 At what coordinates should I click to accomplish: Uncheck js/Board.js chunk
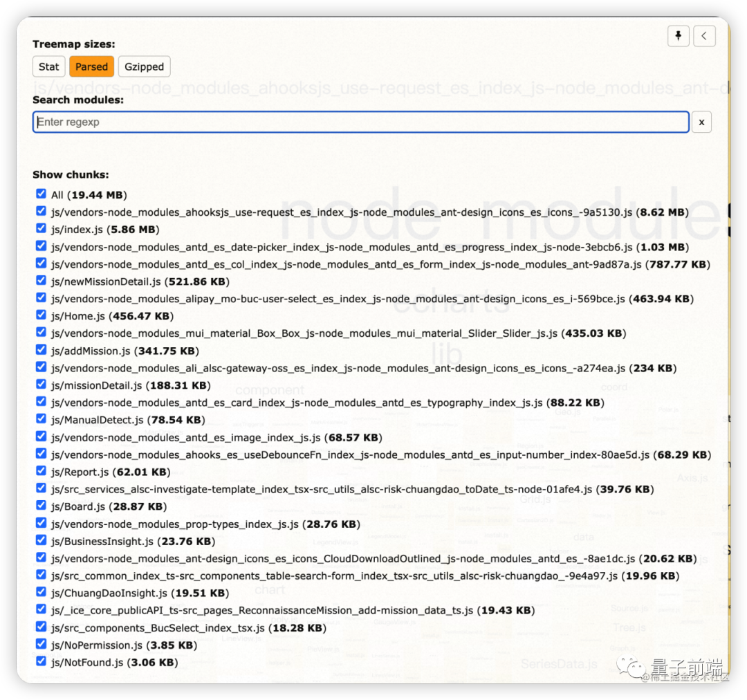point(41,506)
